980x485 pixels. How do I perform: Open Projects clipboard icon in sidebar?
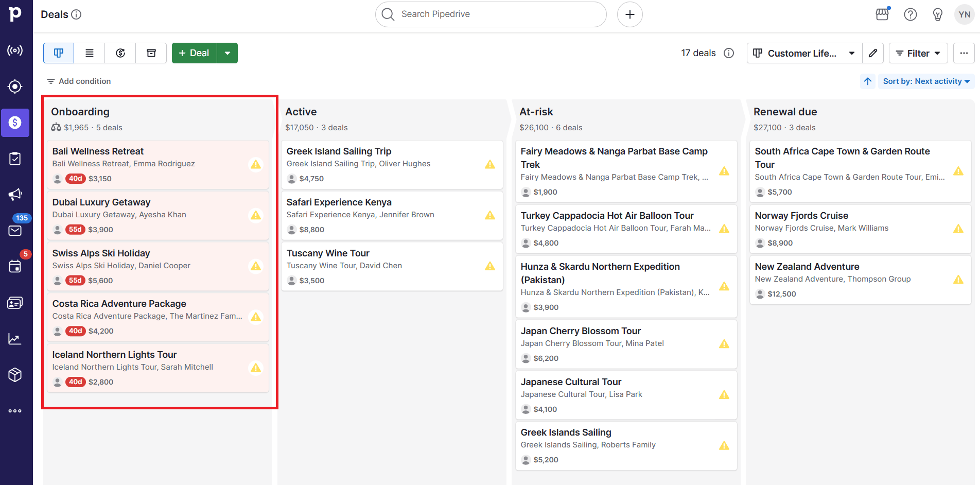(15, 159)
